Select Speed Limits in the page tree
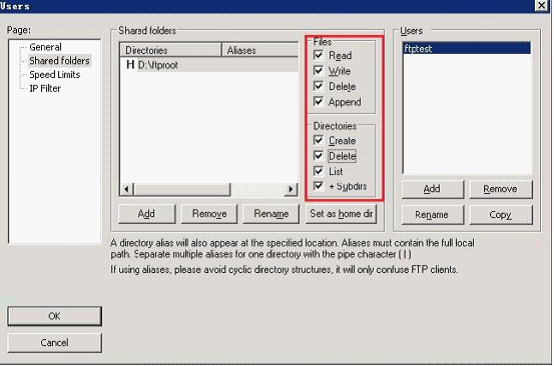The height and width of the screenshot is (366, 554). pos(55,75)
